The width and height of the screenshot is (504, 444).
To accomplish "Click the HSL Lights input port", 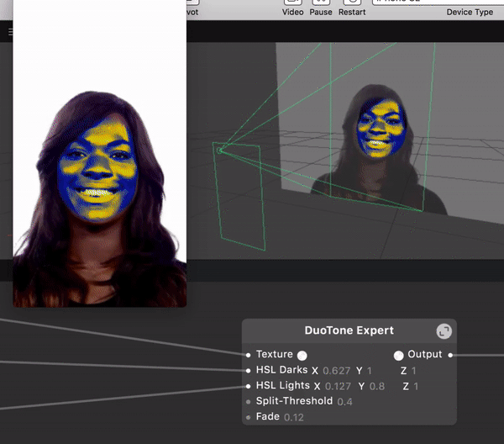I will coord(248,386).
